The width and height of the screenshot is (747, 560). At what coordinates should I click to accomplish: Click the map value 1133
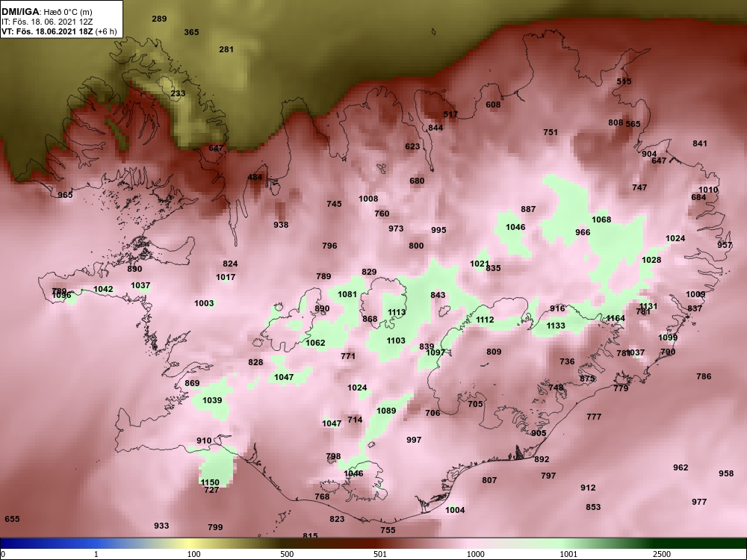pos(556,326)
